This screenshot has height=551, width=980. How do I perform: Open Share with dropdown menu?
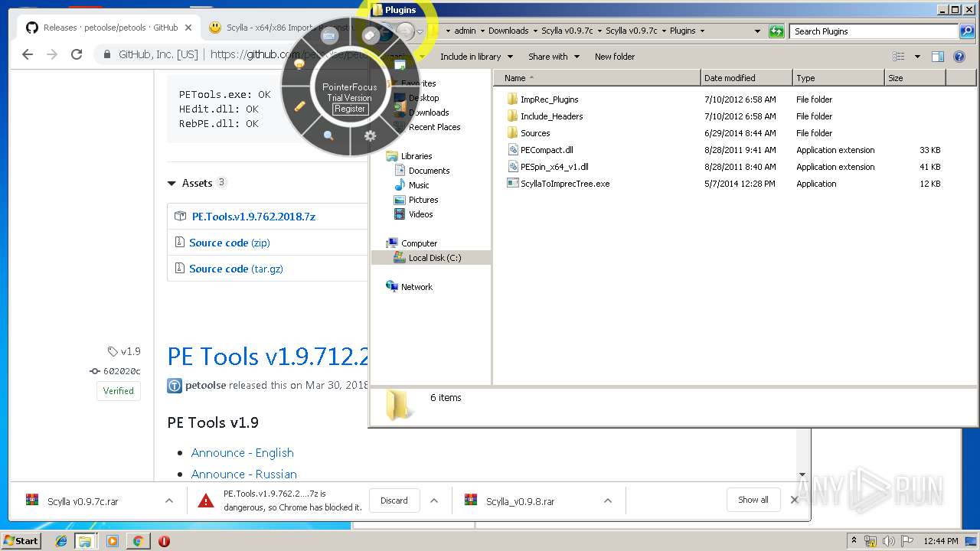[554, 57]
